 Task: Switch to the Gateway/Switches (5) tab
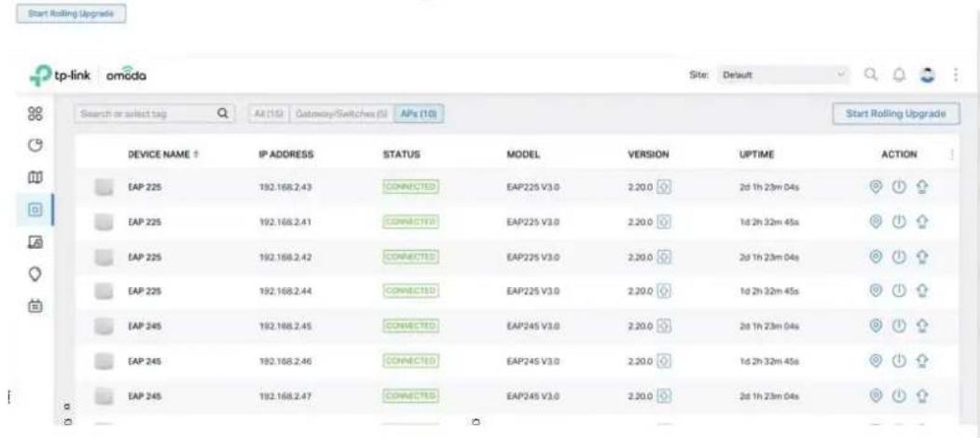(341, 114)
